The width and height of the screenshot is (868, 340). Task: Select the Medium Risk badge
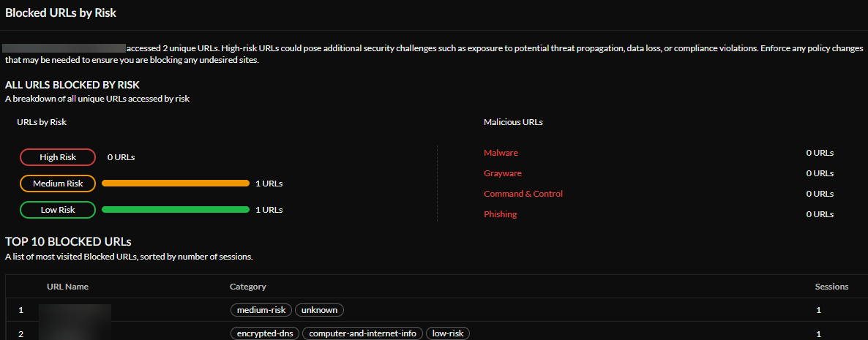point(58,184)
